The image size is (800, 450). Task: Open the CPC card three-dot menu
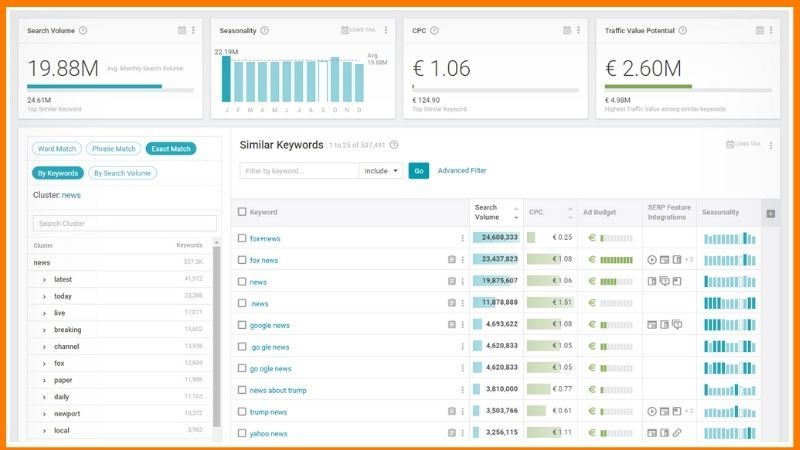pyautogui.click(x=579, y=31)
